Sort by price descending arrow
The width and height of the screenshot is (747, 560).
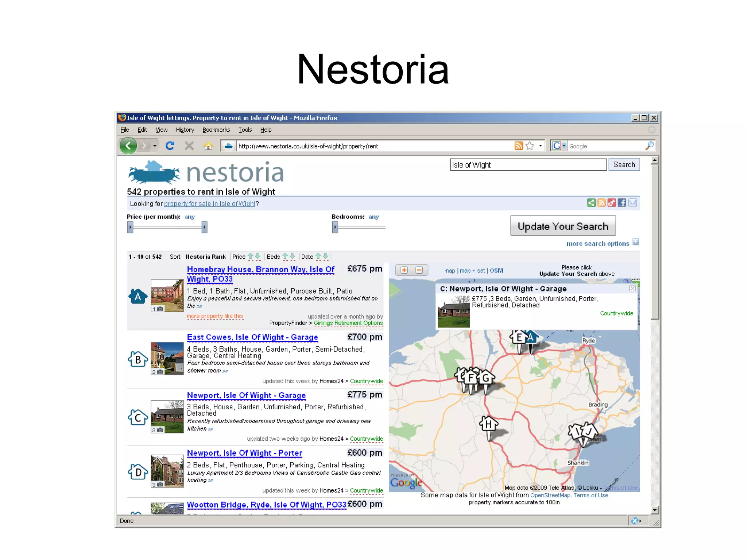click(x=258, y=256)
